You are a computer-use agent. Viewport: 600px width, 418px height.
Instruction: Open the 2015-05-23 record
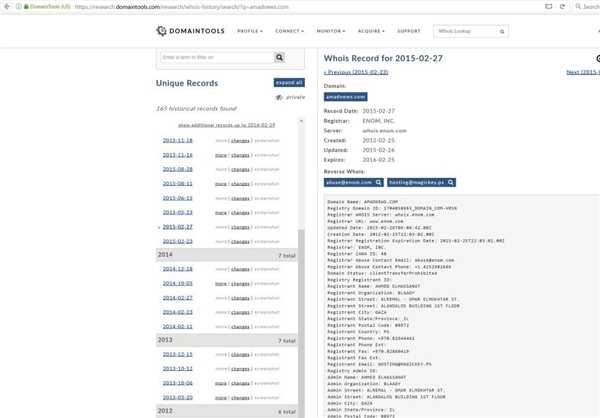[x=178, y=212]
